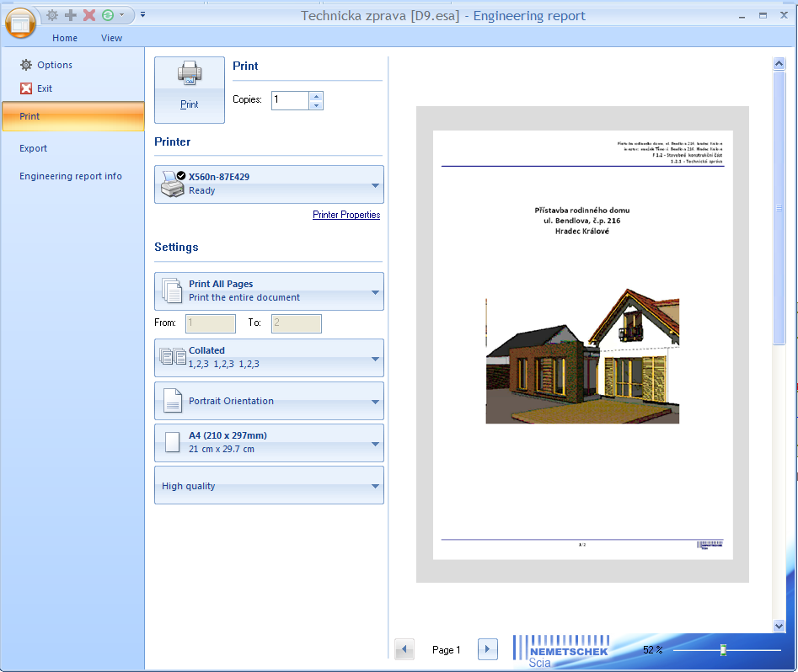Open Options from the left sidebar
This screenshot has width=798, height=672.
click(x=54, y=65)
